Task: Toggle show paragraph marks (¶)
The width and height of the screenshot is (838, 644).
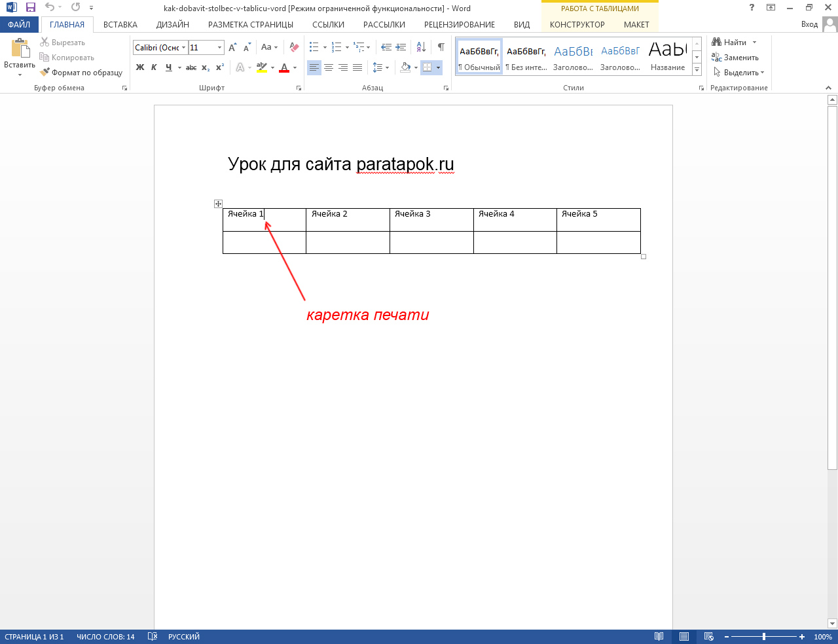Action: tap(441, 47)
